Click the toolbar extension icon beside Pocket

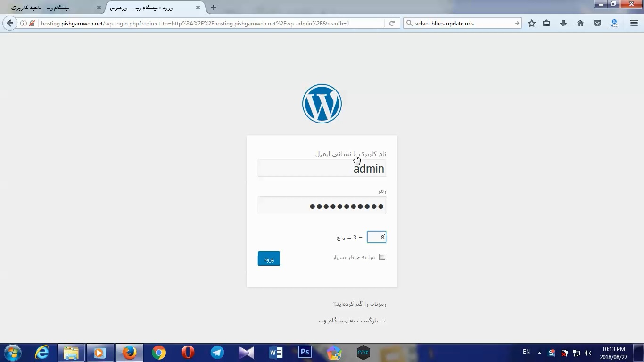(614, 23)
